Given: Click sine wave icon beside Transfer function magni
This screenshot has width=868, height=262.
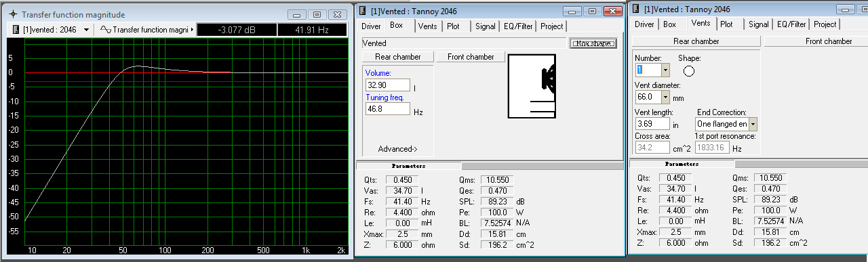Looking at the screenshot, I should [x=105, y=30].
